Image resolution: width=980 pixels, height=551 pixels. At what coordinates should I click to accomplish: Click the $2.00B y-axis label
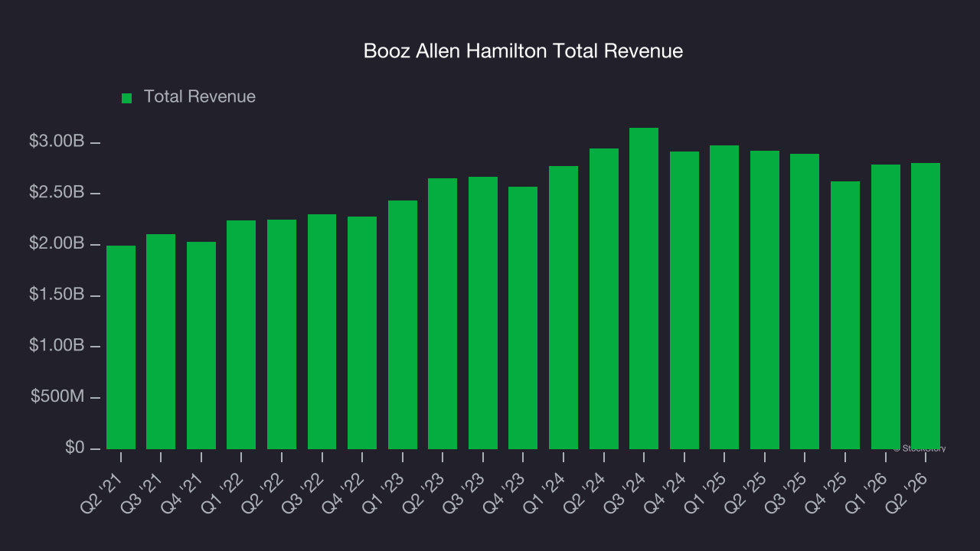coord(57,243)
